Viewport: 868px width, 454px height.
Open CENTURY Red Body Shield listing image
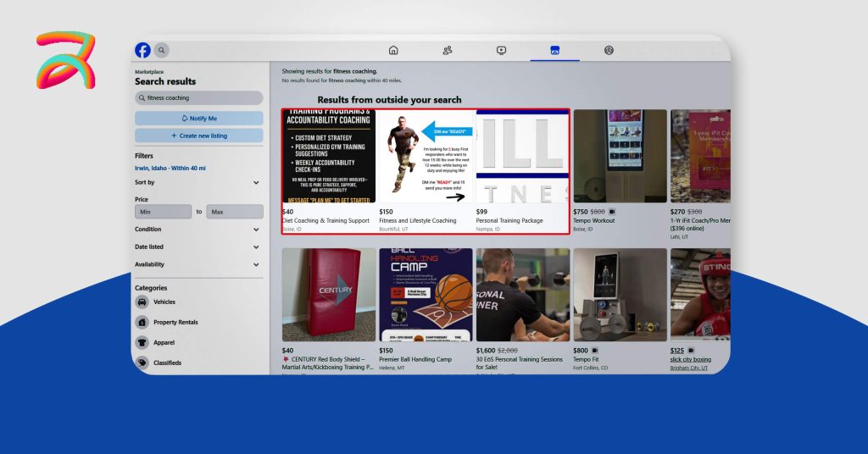click(329, 295)
